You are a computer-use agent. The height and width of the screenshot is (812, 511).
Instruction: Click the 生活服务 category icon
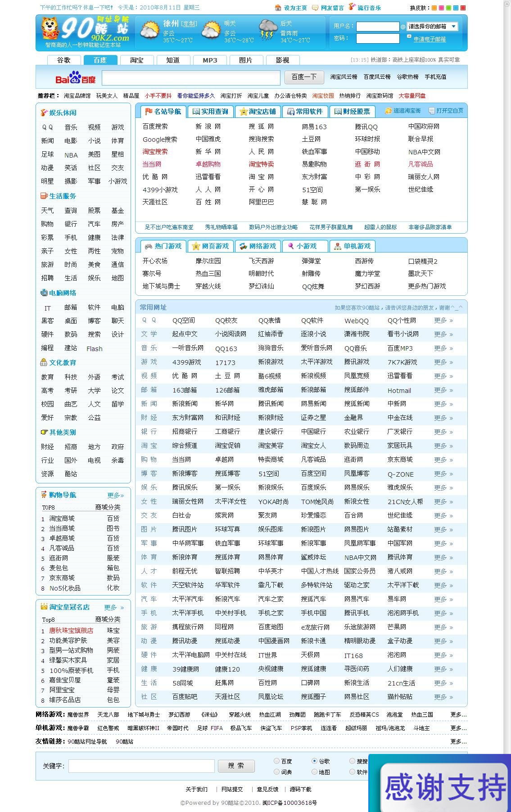(x=44, y=196)
